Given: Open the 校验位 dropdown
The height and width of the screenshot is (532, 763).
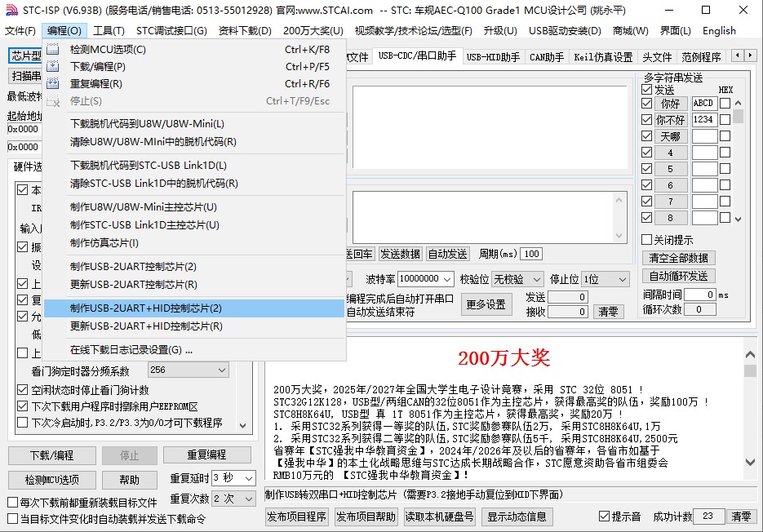Looking at the screenshot, I should pyautogui.click(x=517, y=279).
